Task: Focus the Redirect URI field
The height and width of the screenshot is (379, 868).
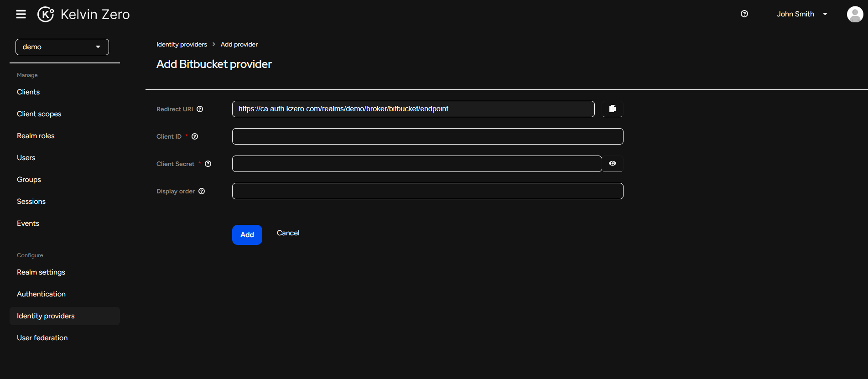Action: click(x=413, y=109)
